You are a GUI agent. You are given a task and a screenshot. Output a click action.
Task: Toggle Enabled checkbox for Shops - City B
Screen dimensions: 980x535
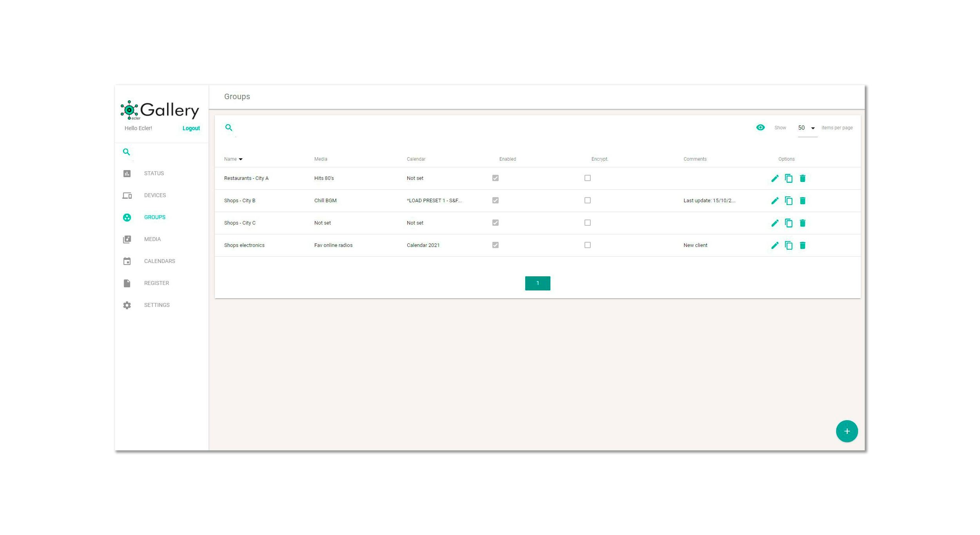(x=495, y=200)
